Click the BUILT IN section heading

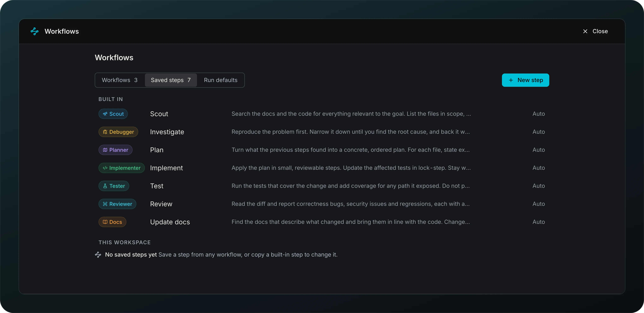tap(110, 99)
